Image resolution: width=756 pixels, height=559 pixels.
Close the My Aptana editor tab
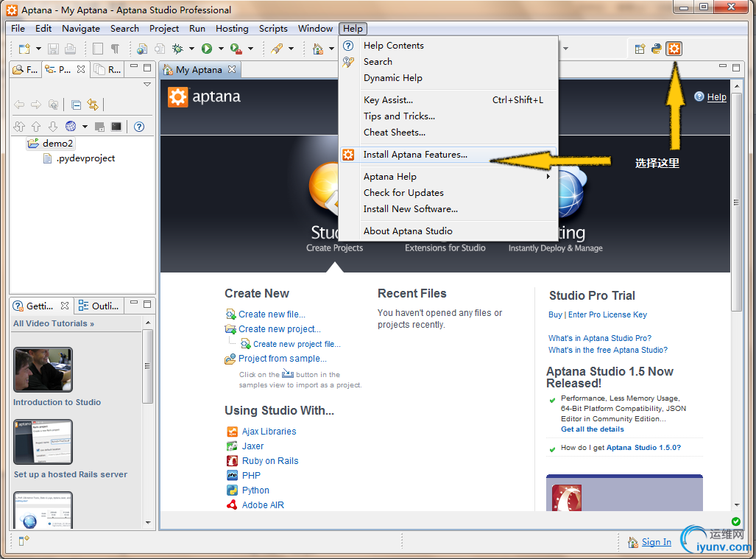tap(232, 69)
